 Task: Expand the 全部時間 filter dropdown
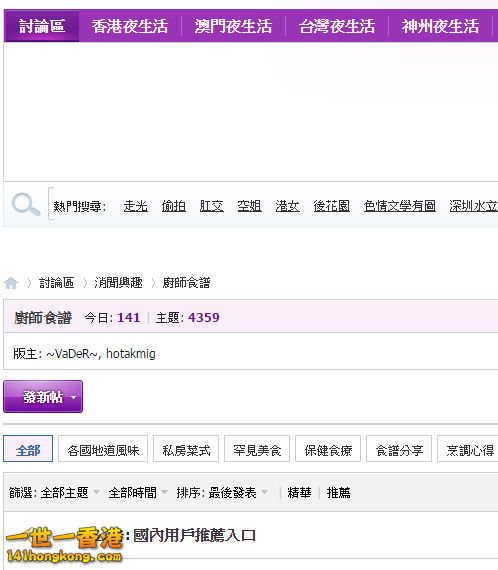pos(138,493)
